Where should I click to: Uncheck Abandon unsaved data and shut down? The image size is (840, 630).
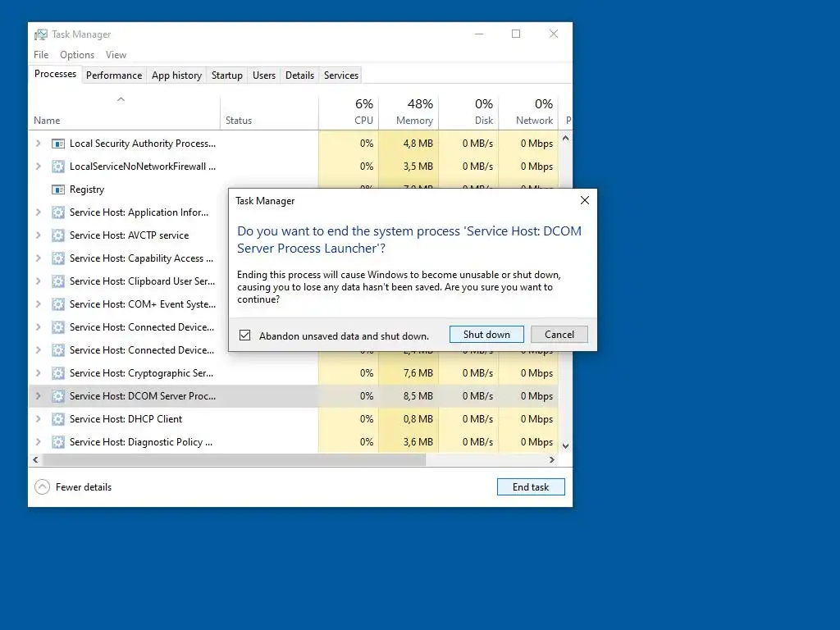tap(244, 336)
